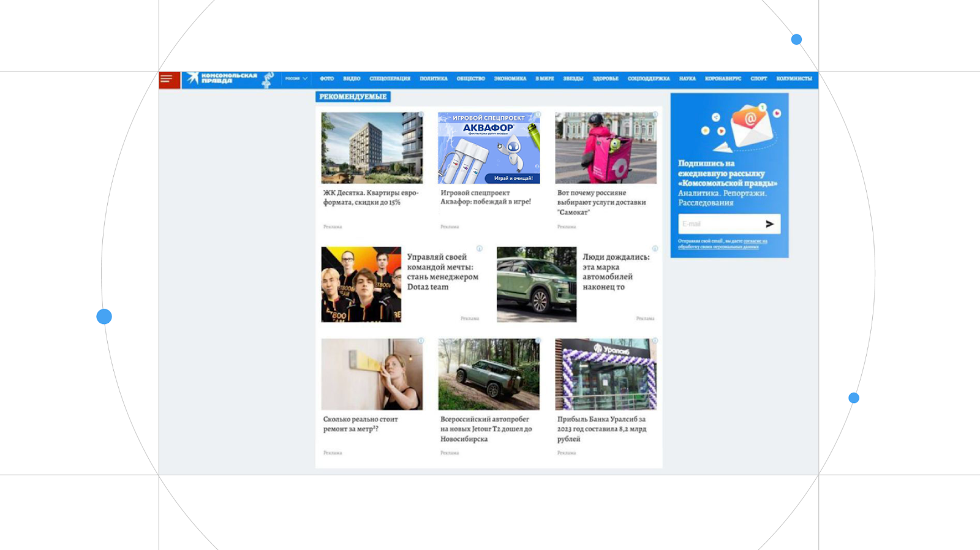This screenshot has height=550, width=980.
Task: Read the Банк Уралсиб profit article
Action: [x=601, y=429]
